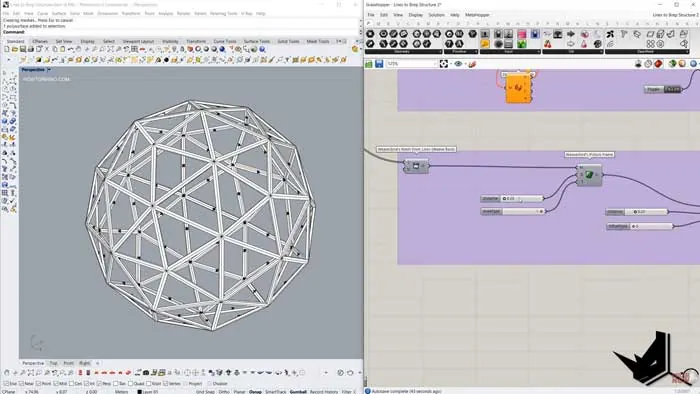The height and width of the screenshot is (394, 700).
Task: Click iterations slider at right canvas edge
Action: point(639,226)
